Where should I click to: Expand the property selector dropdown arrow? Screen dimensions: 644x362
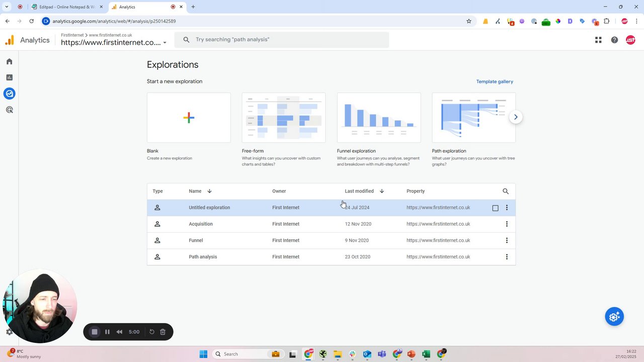click(165, 43)
